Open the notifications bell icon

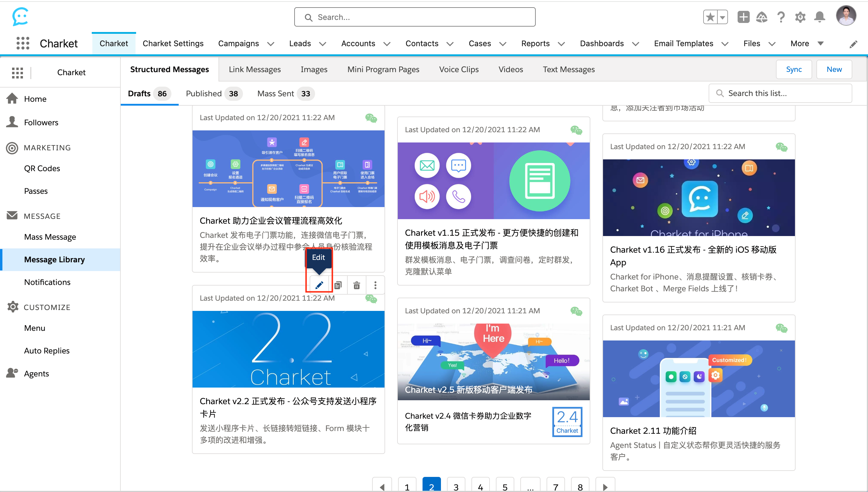tap(820, 17)
